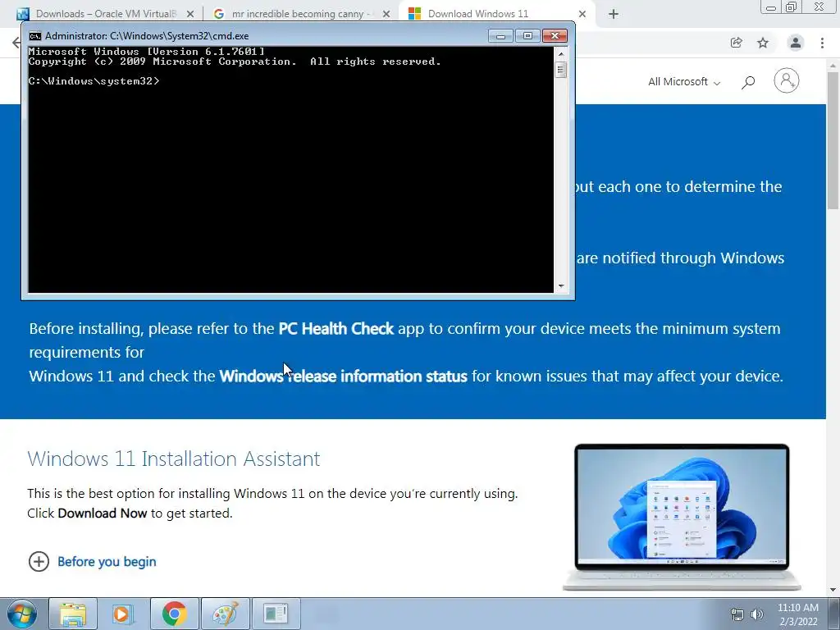Click the cmd scrollbar down arrow

pyautogui.click(x=561, y=286)
